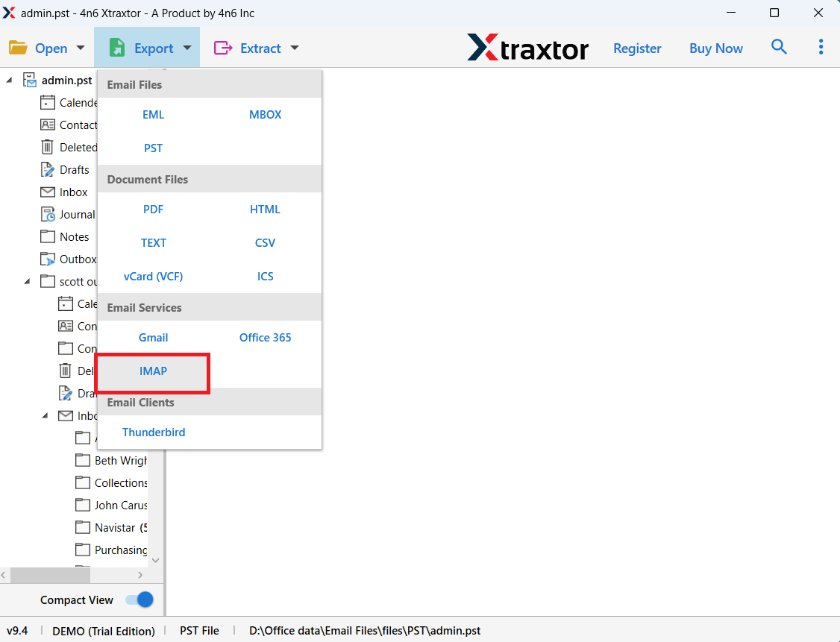The image size is (840, 642).
Task: Select the Journal folder icon
Action: point(46,214)
